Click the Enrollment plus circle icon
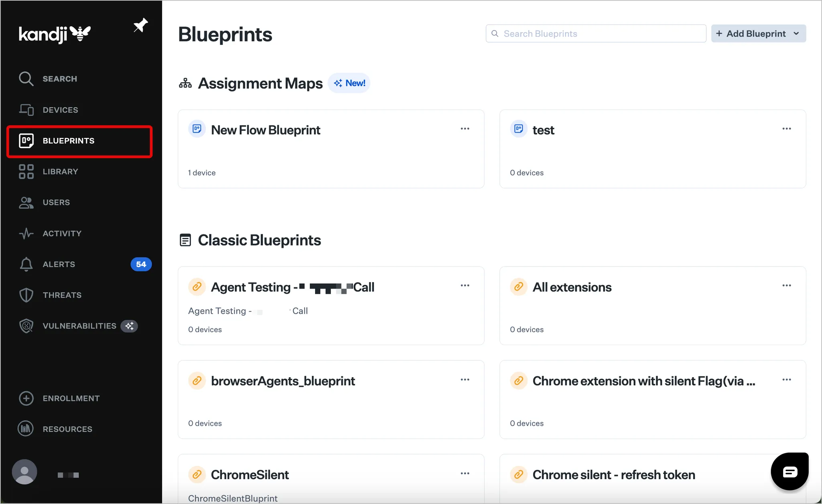Image resolution: width=822 pixels, height=504 pixels. pyautogui.click(x=26, y=398)
